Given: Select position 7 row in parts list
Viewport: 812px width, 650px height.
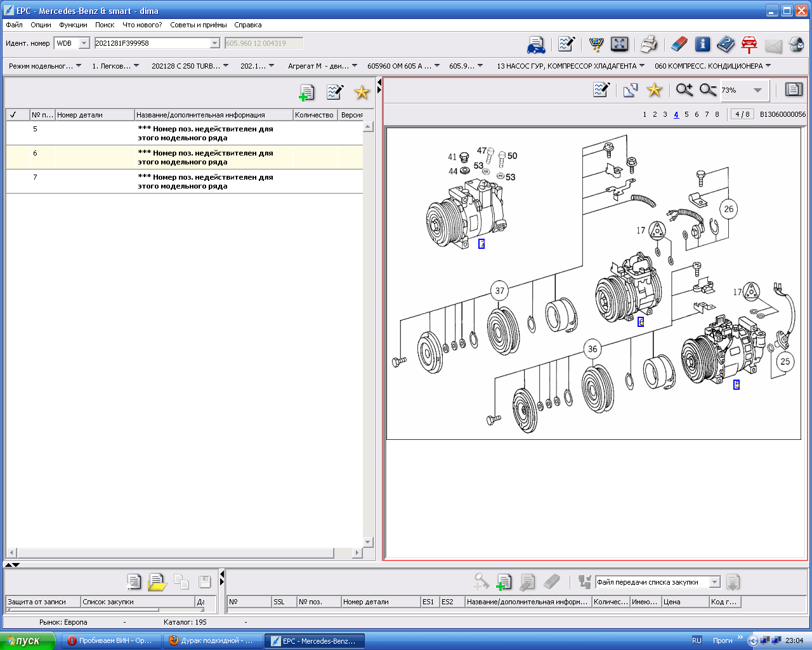Looking at the screenshot, I should 184,182.
